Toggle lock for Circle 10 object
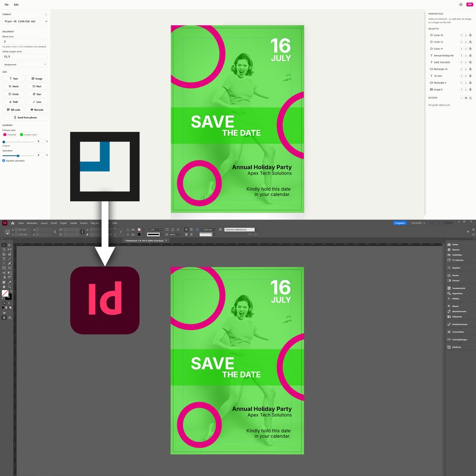476x476 pixels. (470, 35)
